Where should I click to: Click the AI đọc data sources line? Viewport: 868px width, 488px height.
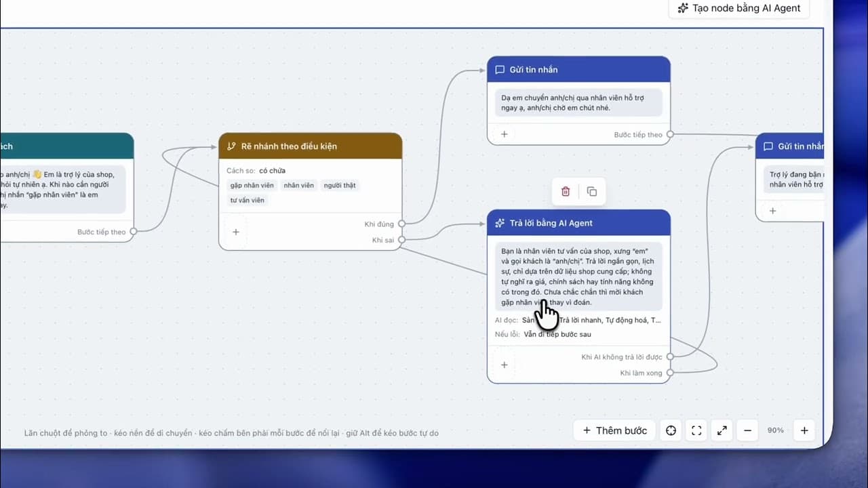coord(578,320)
